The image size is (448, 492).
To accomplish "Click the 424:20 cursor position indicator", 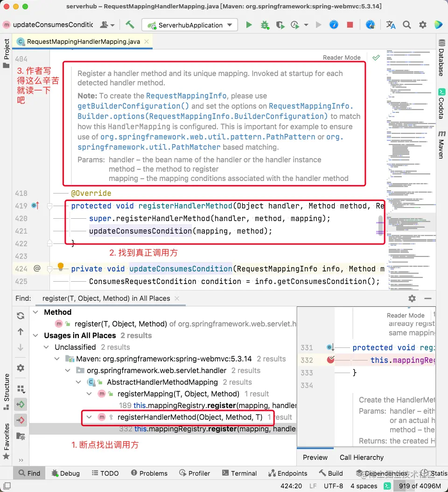I will [x=291, y=486].
